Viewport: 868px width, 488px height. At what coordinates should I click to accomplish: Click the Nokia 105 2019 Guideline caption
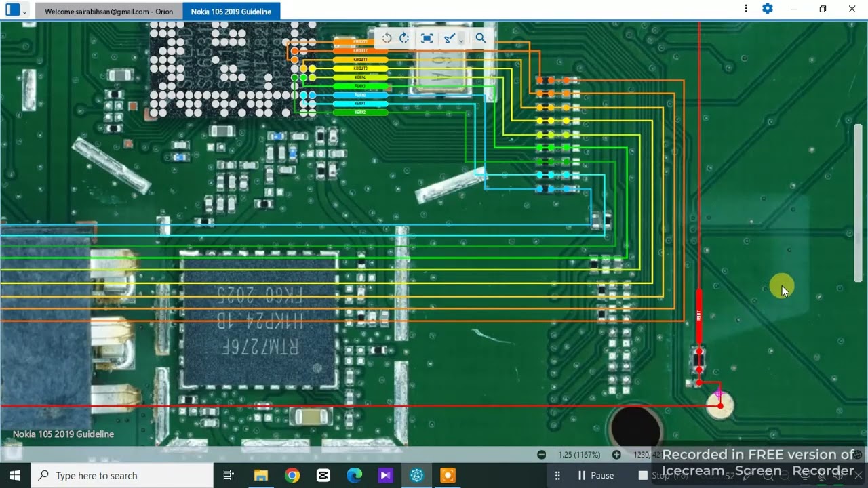pos(63,434)
